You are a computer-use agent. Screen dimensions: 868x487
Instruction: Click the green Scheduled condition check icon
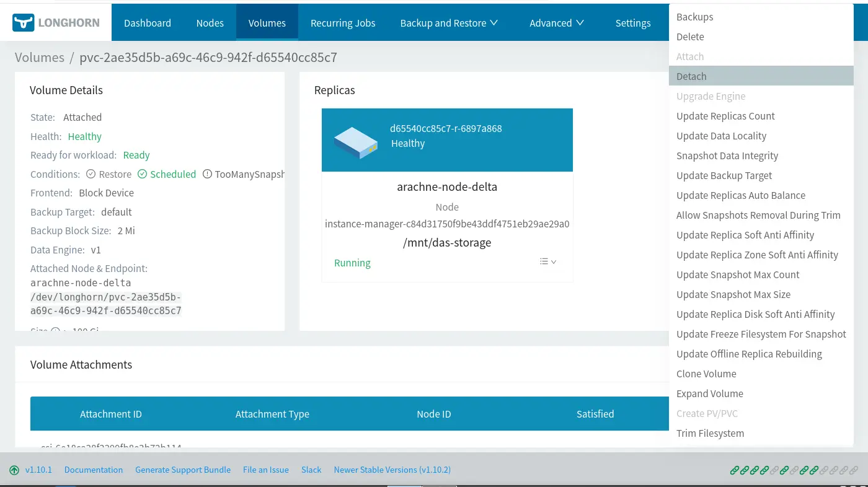click(x=142, y=174)
